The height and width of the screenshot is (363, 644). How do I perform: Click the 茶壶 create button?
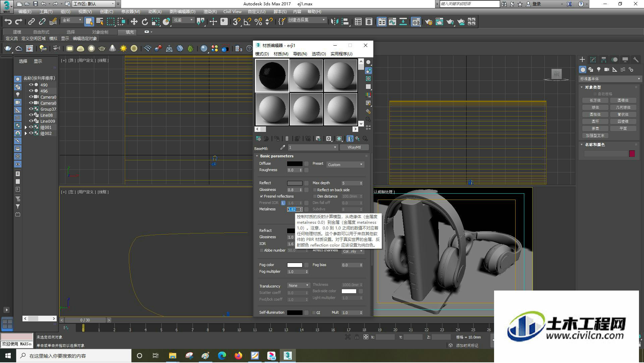(595, 129)
